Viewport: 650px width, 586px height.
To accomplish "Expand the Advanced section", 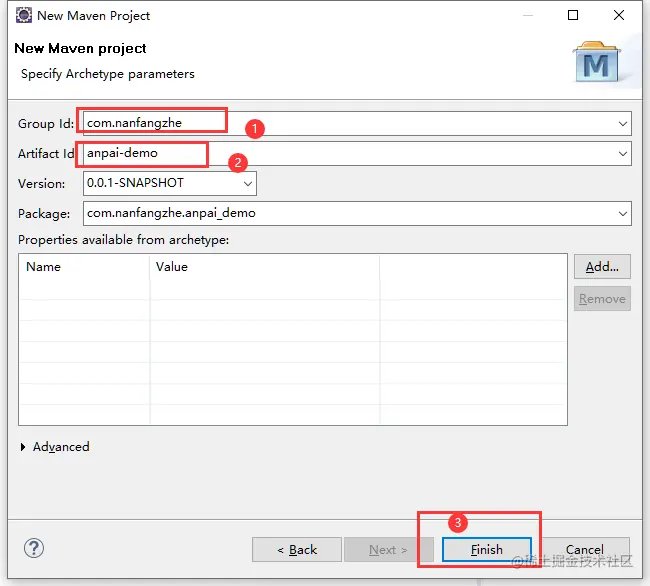I will (55, 447).
